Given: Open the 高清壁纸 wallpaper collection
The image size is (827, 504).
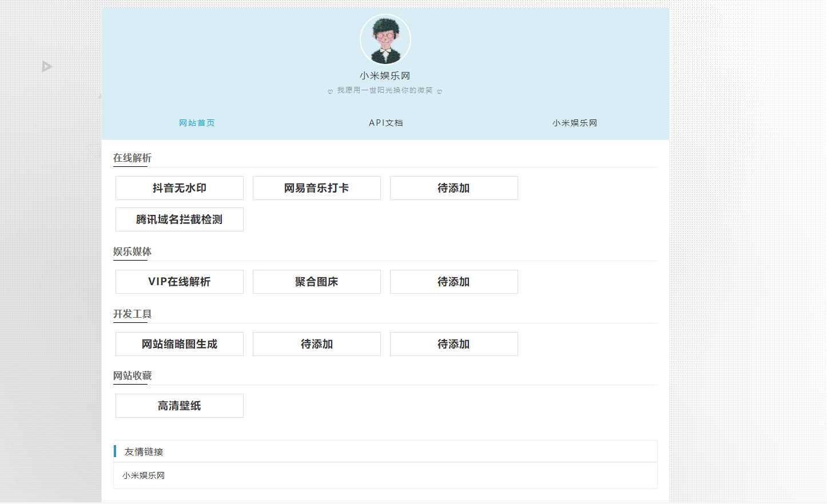Looking at the screenshot, I should tap(179, 406).
